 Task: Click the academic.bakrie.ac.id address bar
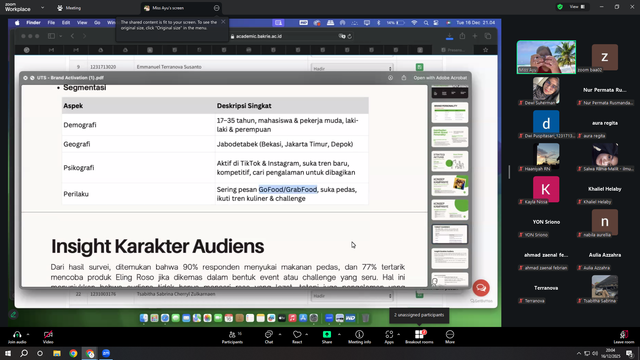pos(259,36)
